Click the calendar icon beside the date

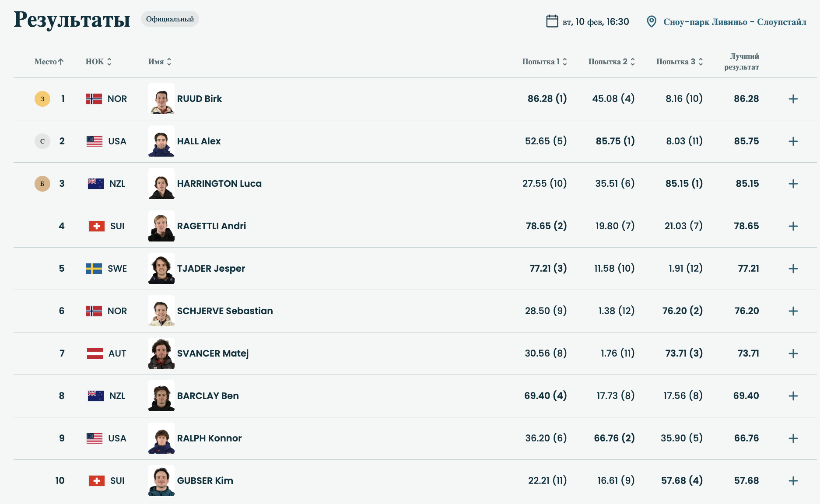[552, 21]
